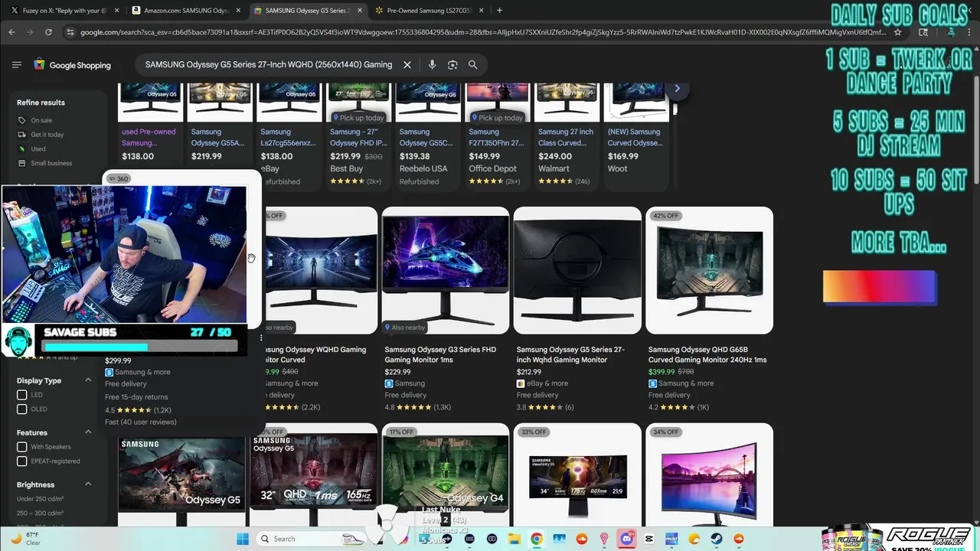This screenshot has width=980, height=551.
Task: Reload the page with the refresh icon
Action: 48,32
